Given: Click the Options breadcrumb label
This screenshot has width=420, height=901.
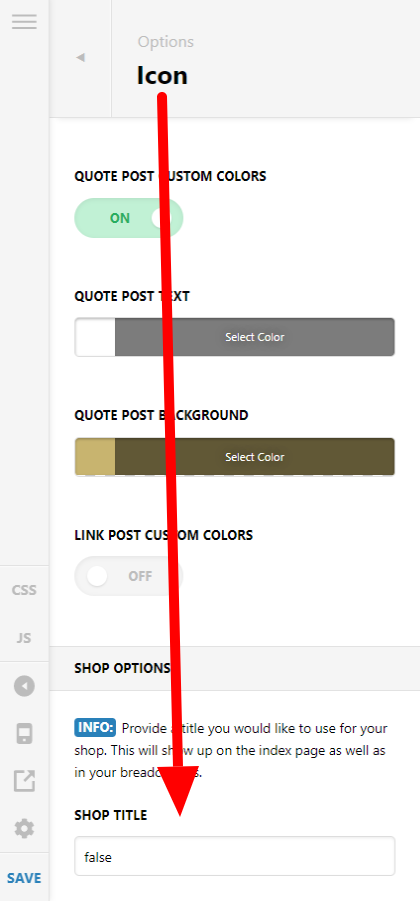Looking at the screenshot, I should pyautogui.click(x=165, y=42).
